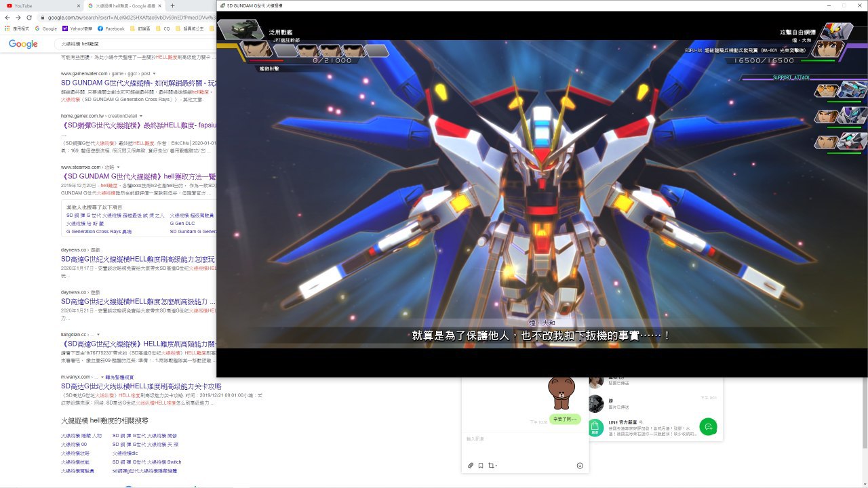
Task: Select the related search ending in "Switch"
Action: coord(147,462)
